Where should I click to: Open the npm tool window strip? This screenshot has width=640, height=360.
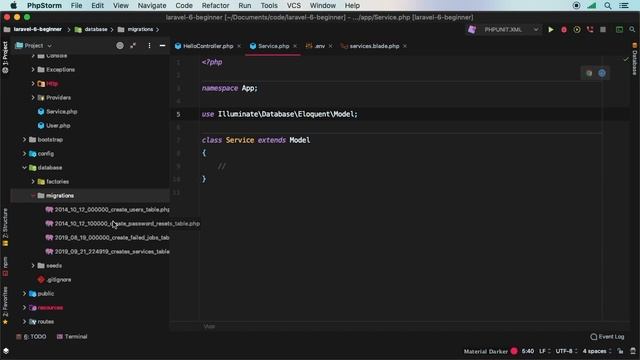[x=5, y=266]
